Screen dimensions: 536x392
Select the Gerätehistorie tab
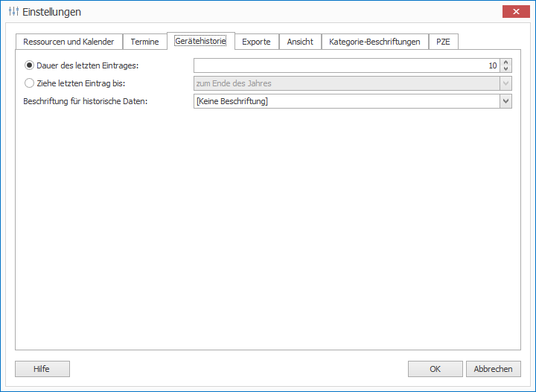200,41
